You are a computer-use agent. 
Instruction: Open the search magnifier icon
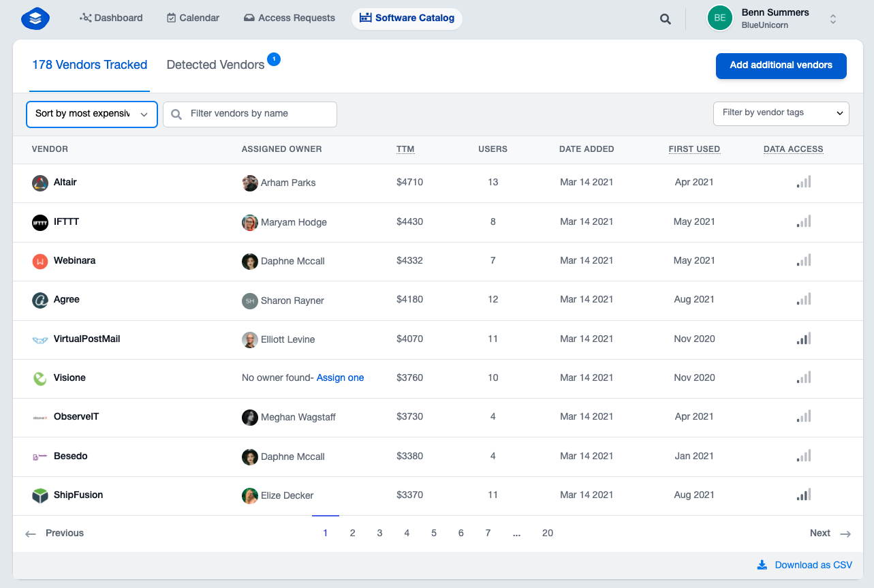click(x=666, y=19)
